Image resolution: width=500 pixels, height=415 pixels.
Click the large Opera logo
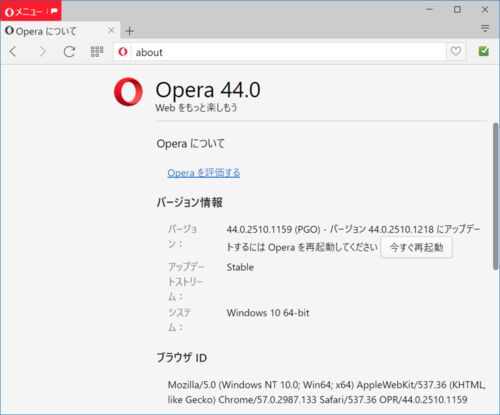click(128, 92)
